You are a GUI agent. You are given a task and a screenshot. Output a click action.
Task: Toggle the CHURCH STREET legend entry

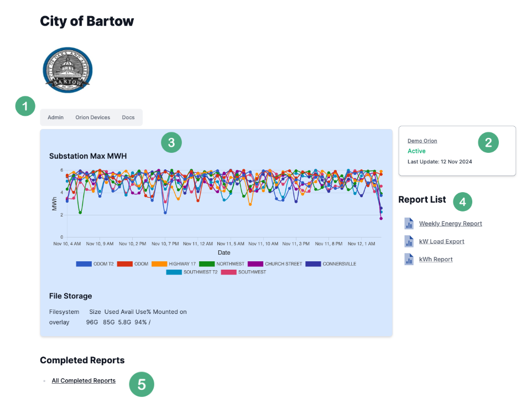point(275,264)
